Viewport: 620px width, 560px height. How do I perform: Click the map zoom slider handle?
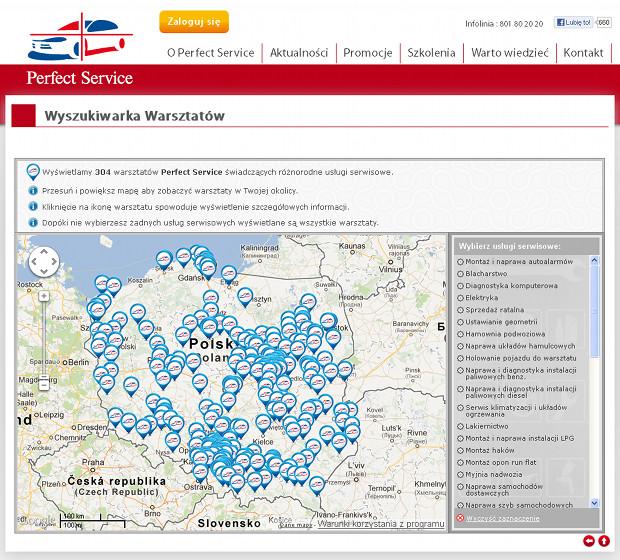[44, 377]
